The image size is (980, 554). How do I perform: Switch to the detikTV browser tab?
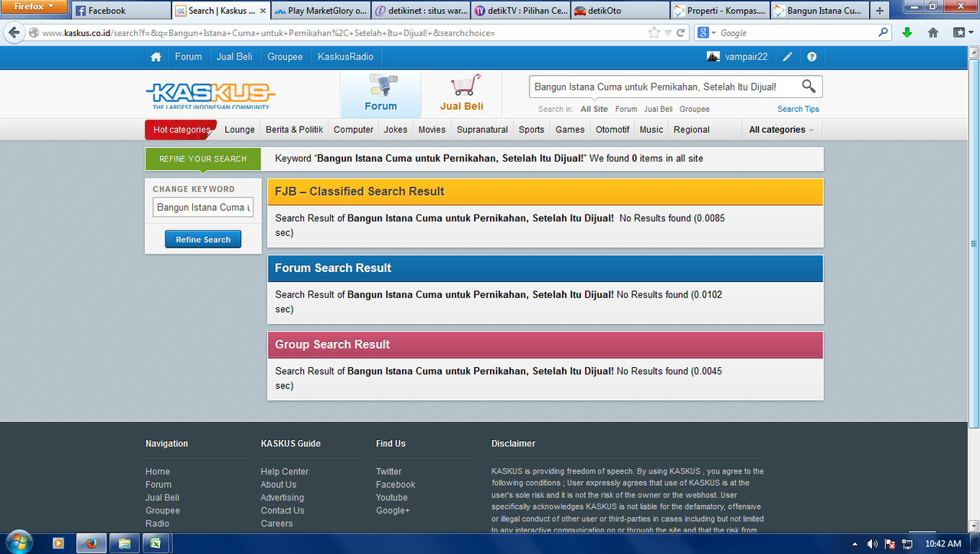(520, 11)
